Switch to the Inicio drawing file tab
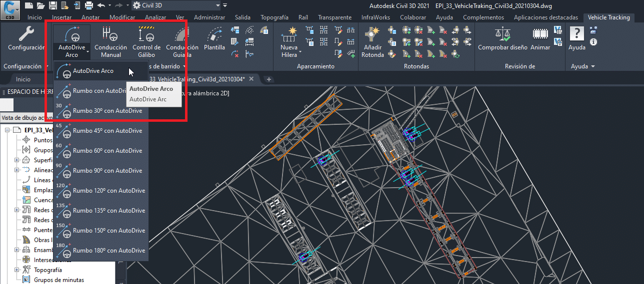Viewport: 644px width, 284px height. point(23,79)
